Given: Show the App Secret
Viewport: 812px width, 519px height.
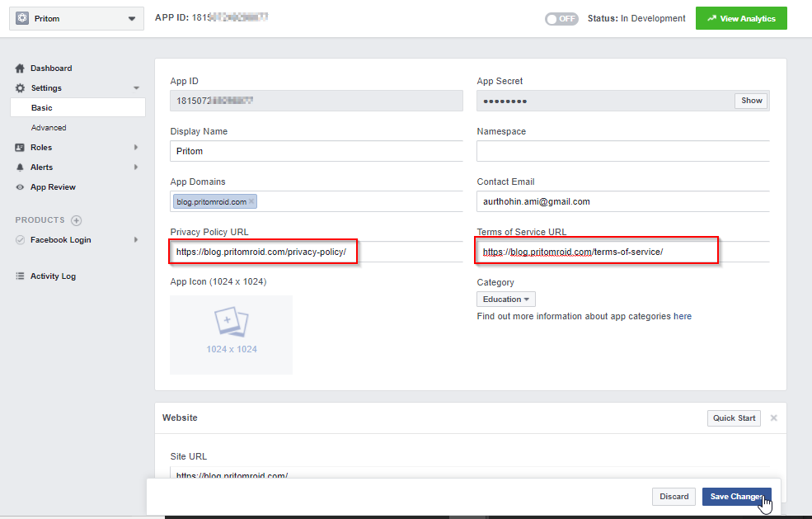Looking at the screenshot, I should [752, 101].
